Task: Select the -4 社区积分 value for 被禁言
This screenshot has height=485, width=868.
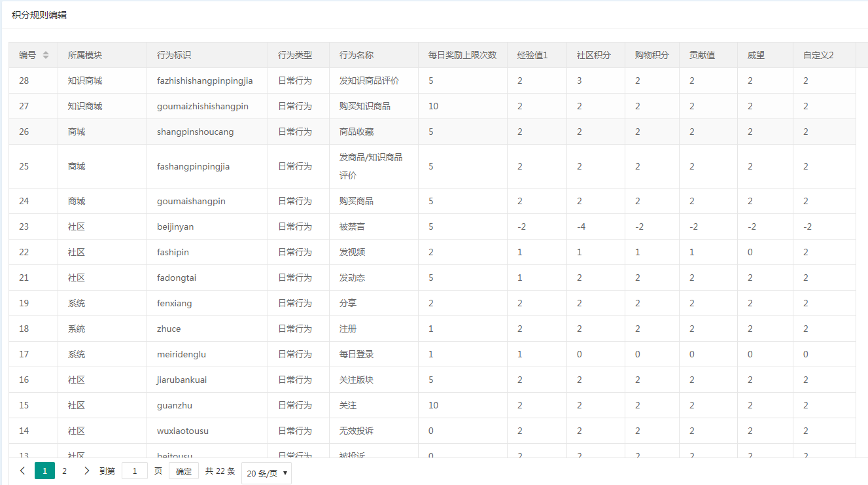Action: pyautogui.click(x=580, y=227)
